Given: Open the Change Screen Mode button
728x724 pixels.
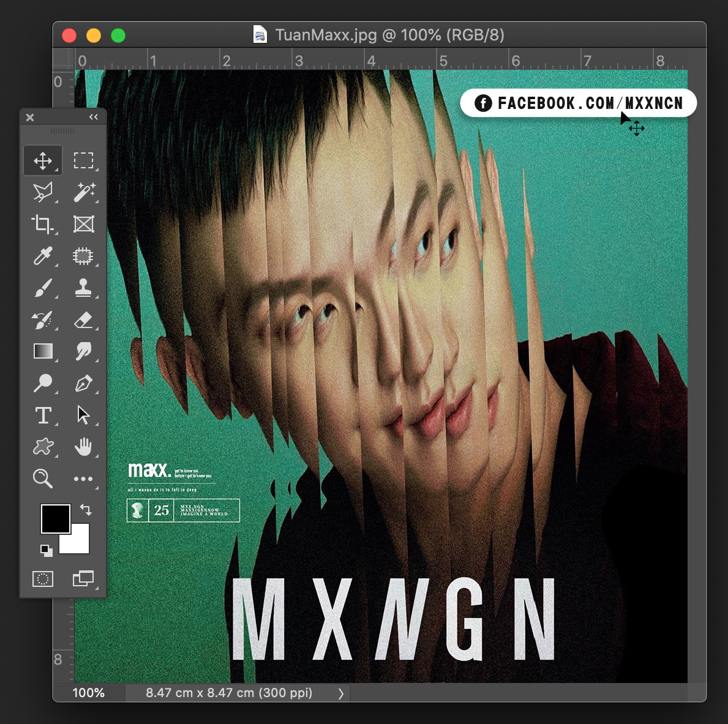Looking at the screenshot, I should click(83, 578).
